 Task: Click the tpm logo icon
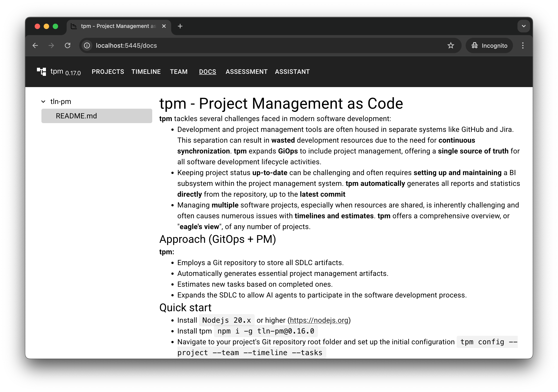41,72
